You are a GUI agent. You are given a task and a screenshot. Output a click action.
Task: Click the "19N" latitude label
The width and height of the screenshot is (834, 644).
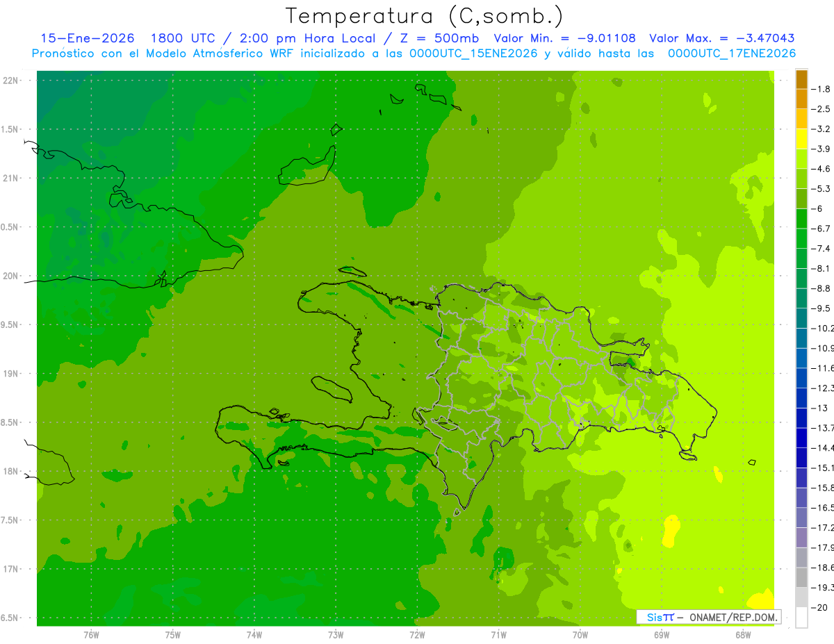(12, 374)
